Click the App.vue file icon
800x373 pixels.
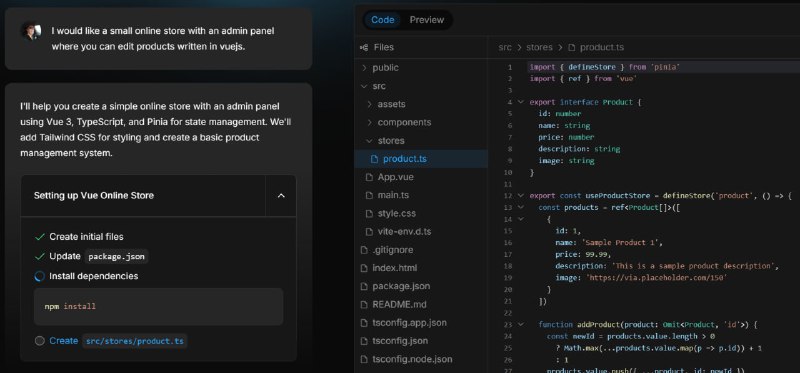coord(369,177)
